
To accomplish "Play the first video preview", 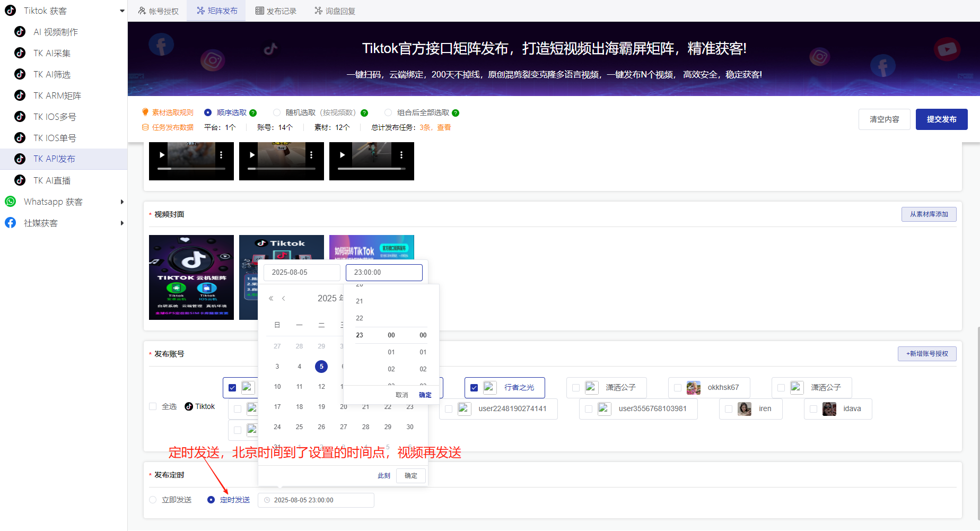I will tap(162, 154).
